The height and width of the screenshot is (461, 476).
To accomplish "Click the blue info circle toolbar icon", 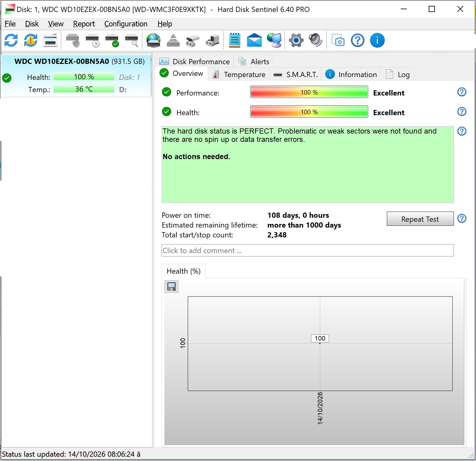I will 377,40.
